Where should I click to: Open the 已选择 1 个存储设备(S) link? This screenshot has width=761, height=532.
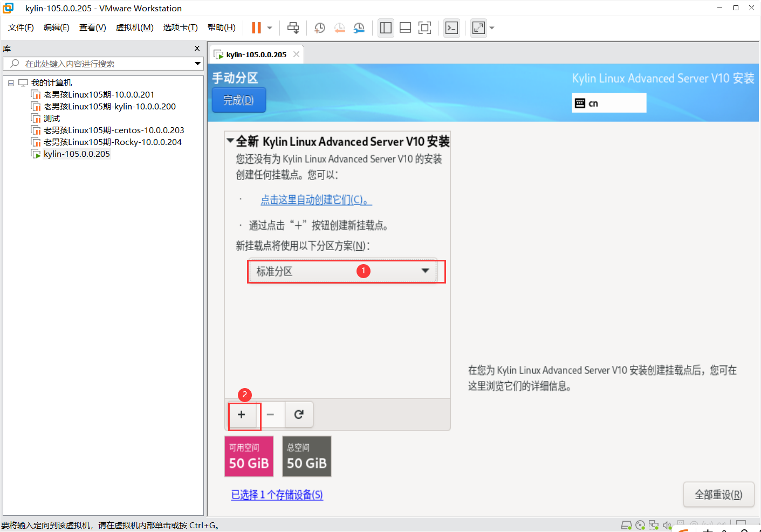point(277,495)
